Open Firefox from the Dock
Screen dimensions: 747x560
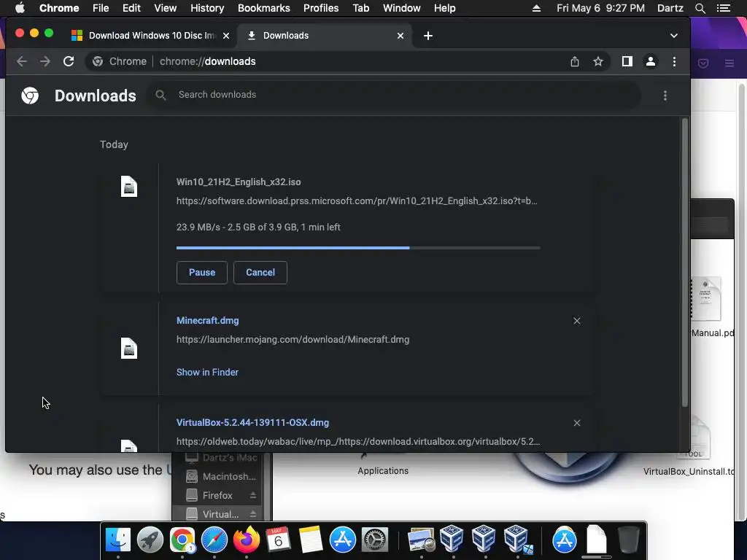click(x=247, y=540)
